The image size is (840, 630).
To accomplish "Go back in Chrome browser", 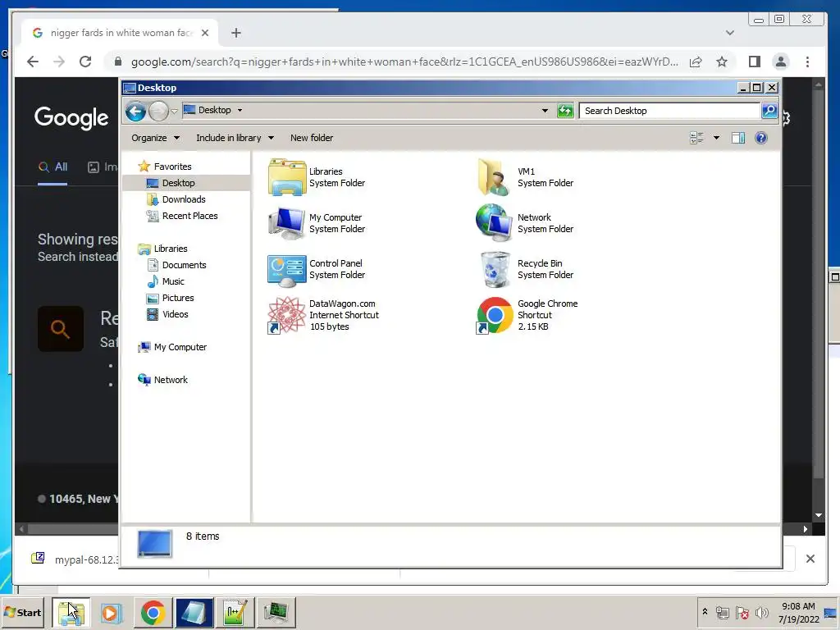I will click(x=33, y=62).
